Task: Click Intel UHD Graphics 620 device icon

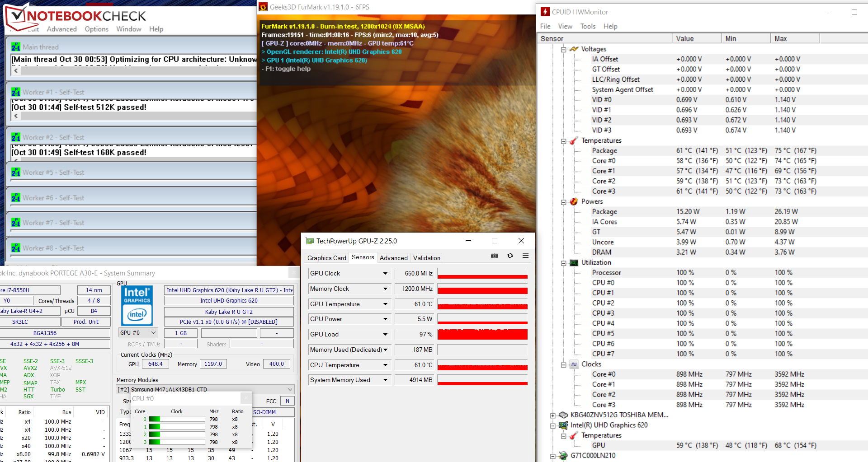Action: (563, 425)
